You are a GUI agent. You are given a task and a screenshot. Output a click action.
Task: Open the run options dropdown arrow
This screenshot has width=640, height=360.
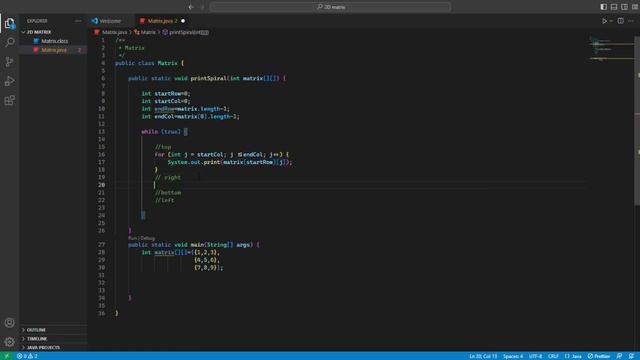tap(611, 21)
